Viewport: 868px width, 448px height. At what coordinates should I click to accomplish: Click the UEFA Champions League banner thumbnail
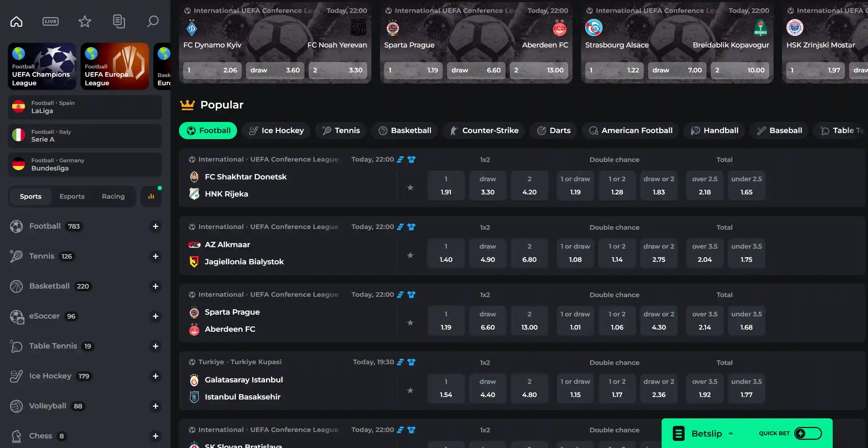point(42,66)
